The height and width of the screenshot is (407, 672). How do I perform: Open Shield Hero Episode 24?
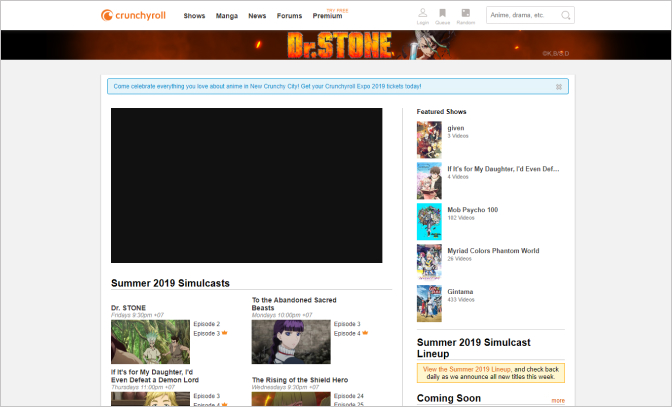pyautogui.click(x=349, y=396)
